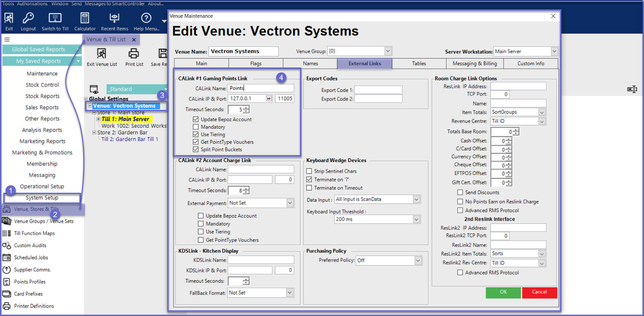Open Recent Items
The image size is (644, 316).
(114, 21)
